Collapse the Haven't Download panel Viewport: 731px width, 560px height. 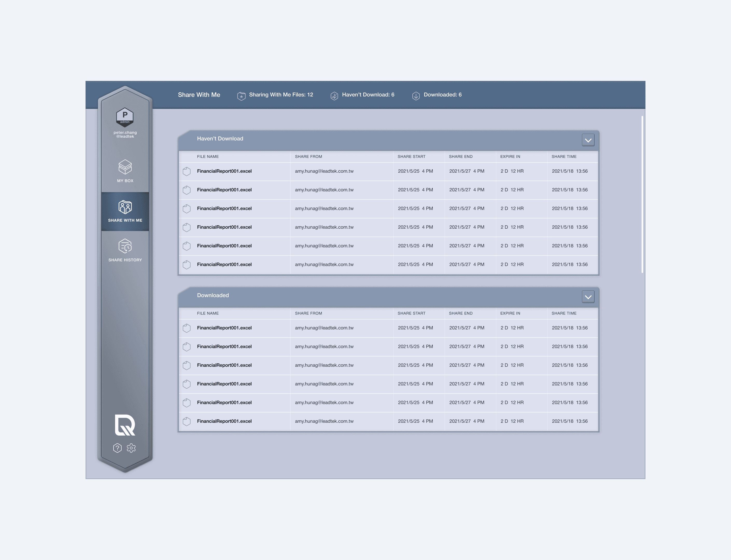[x=588, y=140]
